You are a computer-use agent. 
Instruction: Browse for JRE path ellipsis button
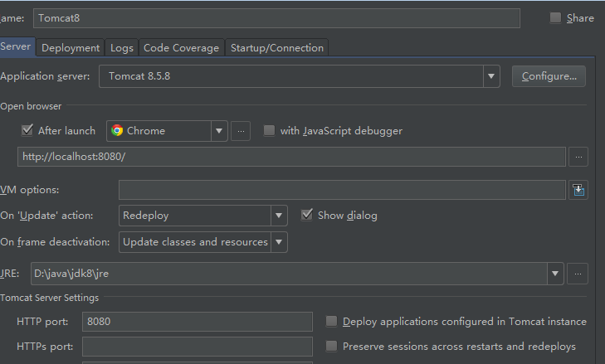pyautogui.click(x=578, y=274)
